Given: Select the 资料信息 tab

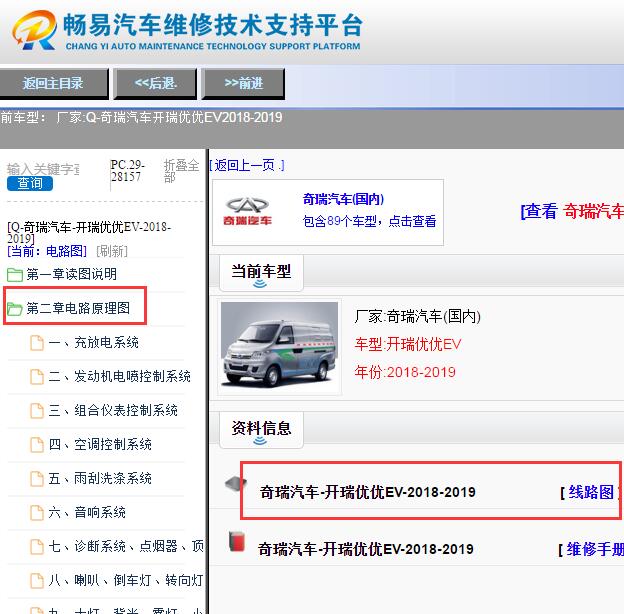Looking at the screenshot, I should point(261,430).
